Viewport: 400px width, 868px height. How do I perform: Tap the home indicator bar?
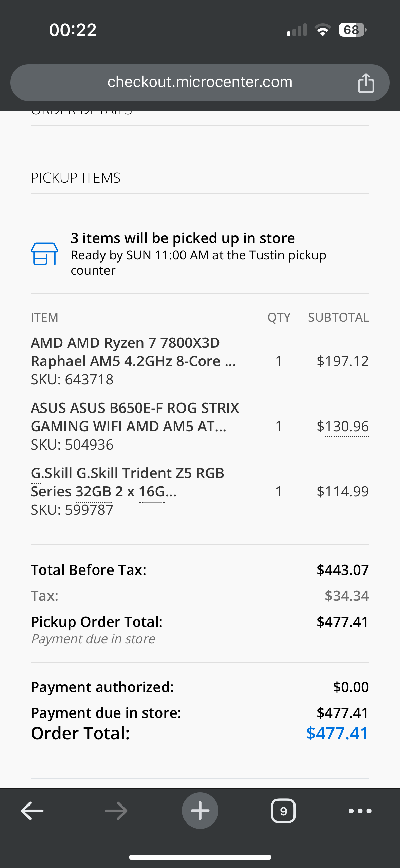click(200, 857)
